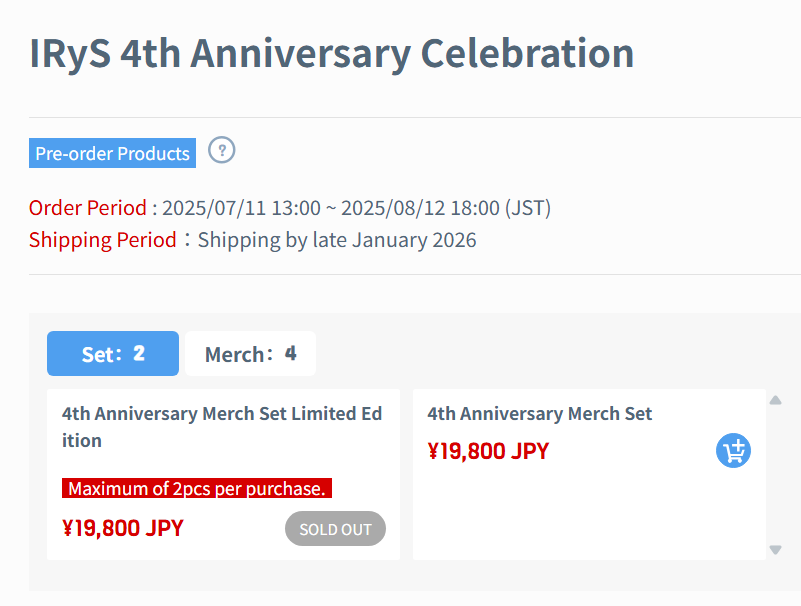Click the order date range text
Screen dimensions: 801x606
(356, 208)
